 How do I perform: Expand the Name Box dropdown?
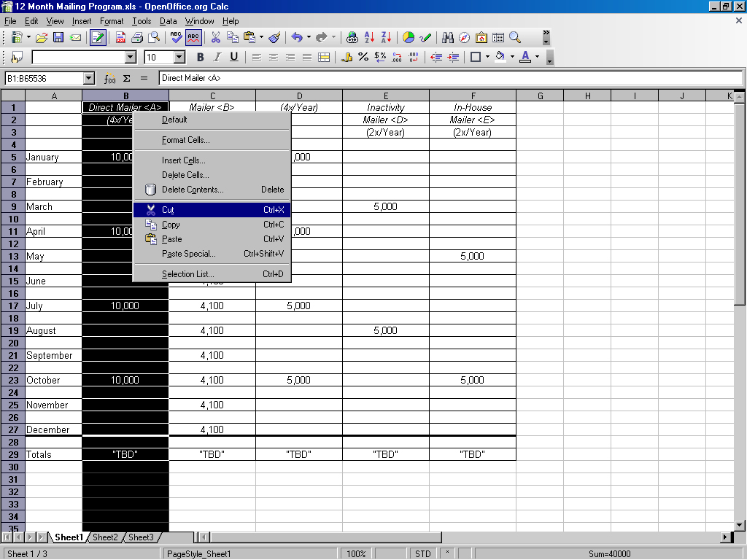pos(89,78)
